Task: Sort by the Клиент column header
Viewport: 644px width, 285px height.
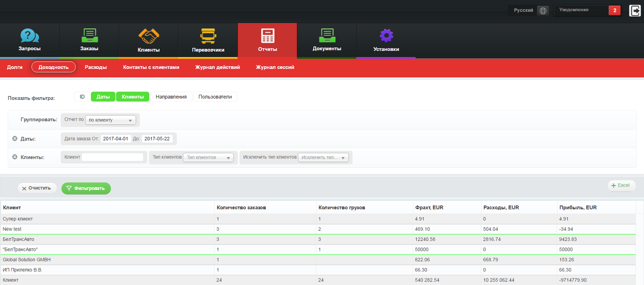Action: [x=12, y=208]
